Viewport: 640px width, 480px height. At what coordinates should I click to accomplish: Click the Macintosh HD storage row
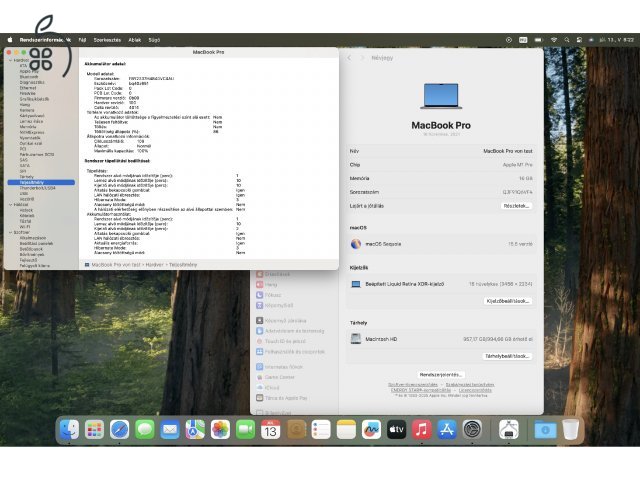click(x=441, y=339)
